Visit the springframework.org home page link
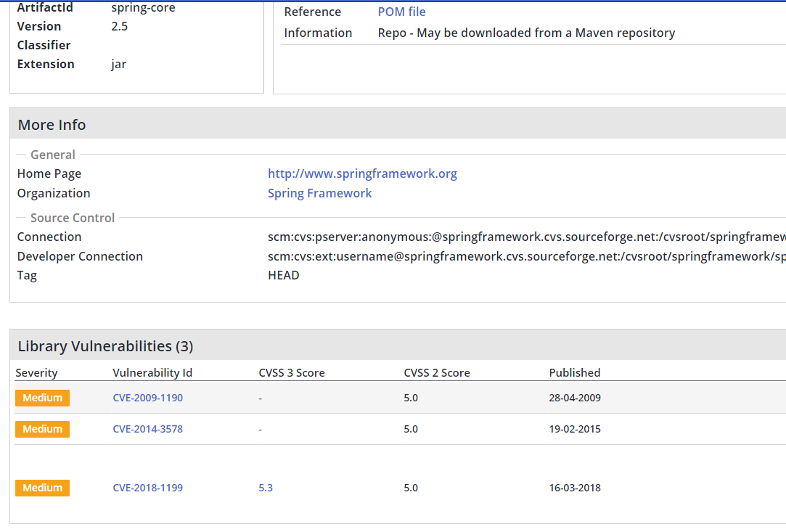Viewport: 786px width, 532px height. (x=362, y=173)
